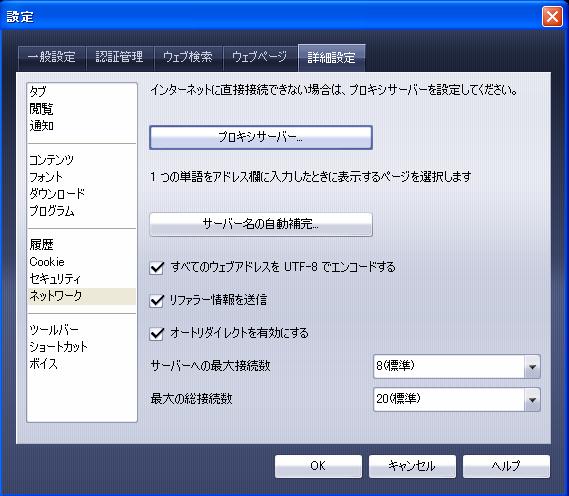Open サーバーへの最大接続数 dropdown
The image size is (569, 496).
(x=457, y=366)
